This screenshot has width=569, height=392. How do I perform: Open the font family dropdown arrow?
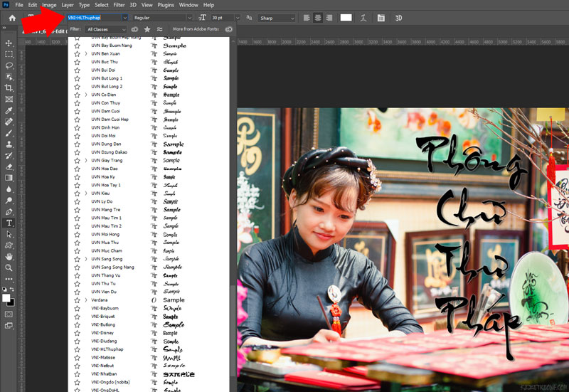(x=125, y=17)
